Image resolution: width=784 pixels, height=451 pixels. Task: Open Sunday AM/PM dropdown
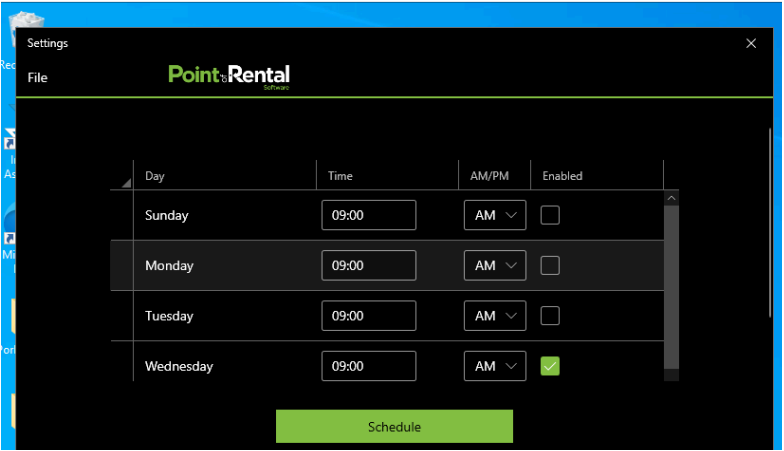pyautogui.click(x=495, y=215)
